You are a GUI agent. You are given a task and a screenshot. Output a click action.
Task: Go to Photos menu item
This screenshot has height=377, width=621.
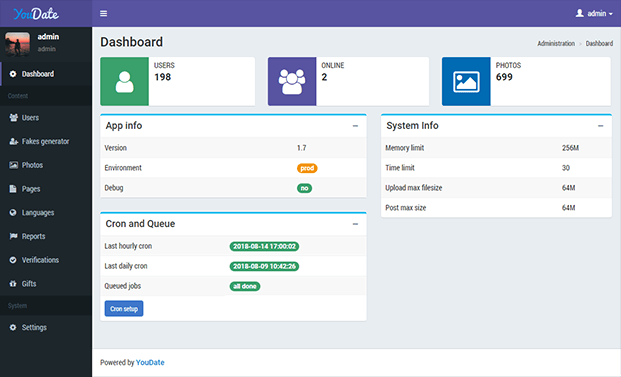(x=46, y=165)
